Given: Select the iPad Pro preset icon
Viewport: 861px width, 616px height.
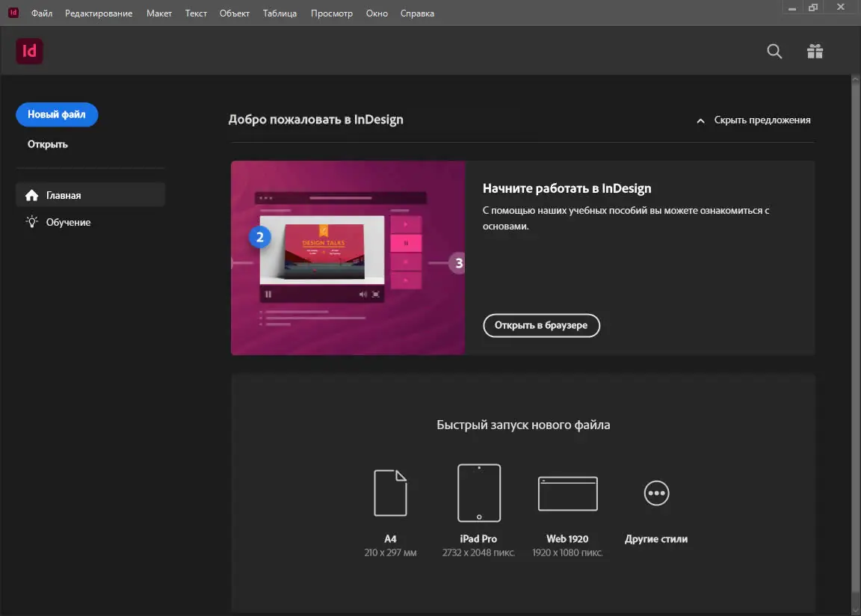Looking at the screenshot, I should (479, 493).
